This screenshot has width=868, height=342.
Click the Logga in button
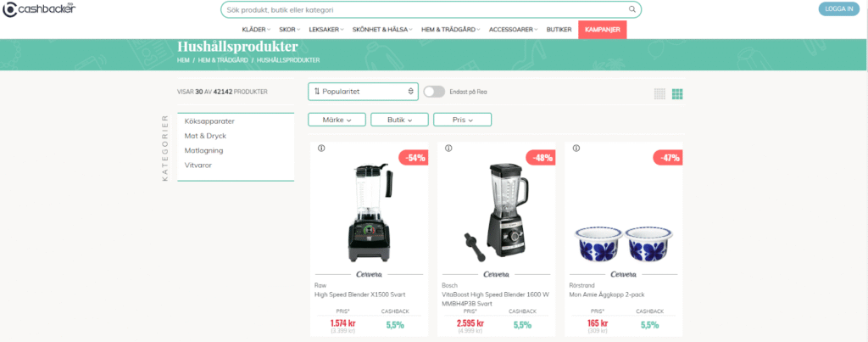coord(838,8)
